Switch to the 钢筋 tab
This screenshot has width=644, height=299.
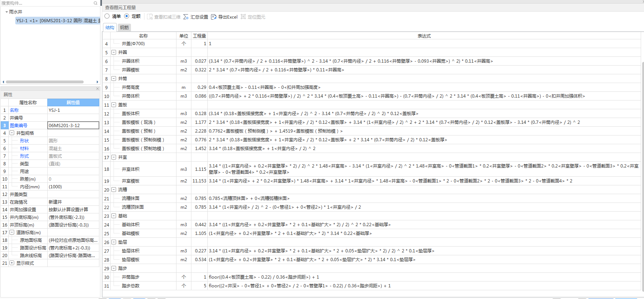tap(124, 28)
